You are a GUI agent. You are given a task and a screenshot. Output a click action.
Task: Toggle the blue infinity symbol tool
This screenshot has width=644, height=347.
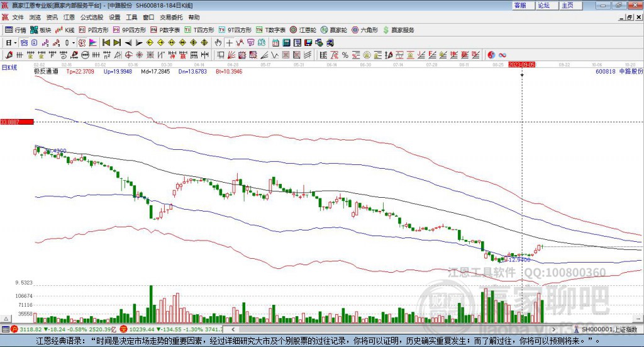pos(502,55)
